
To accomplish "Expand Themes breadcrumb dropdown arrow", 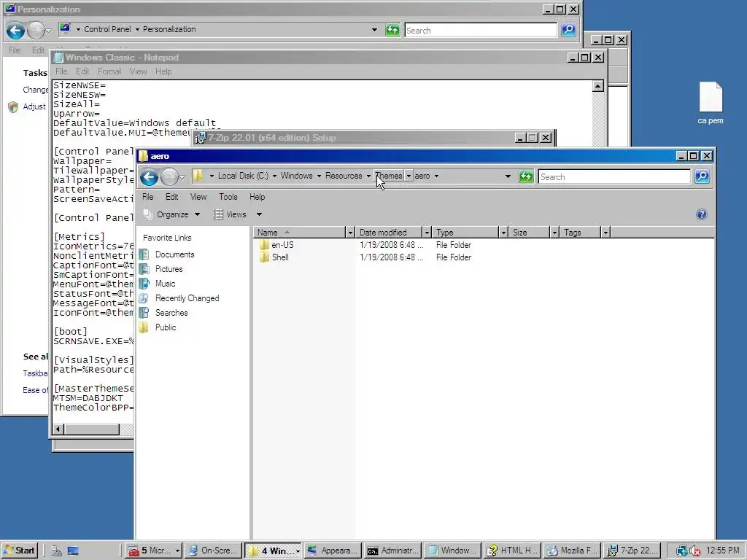I will (409, 176).
